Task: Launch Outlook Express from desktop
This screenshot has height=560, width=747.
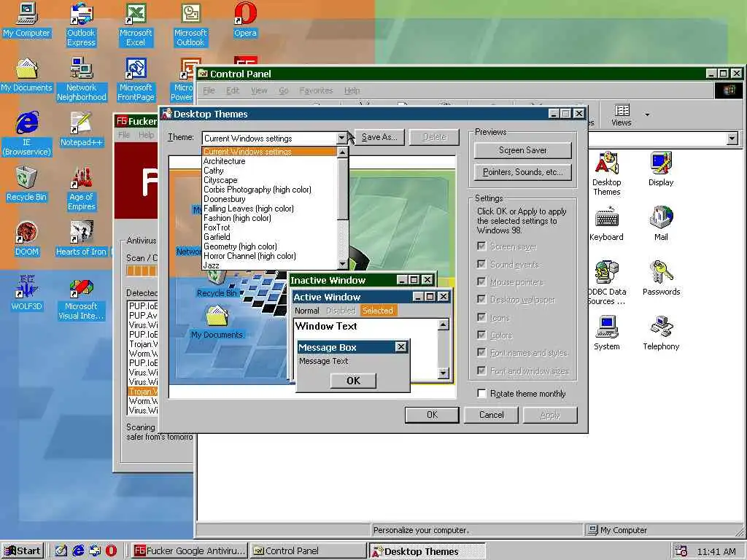Action: coord(81,24)
